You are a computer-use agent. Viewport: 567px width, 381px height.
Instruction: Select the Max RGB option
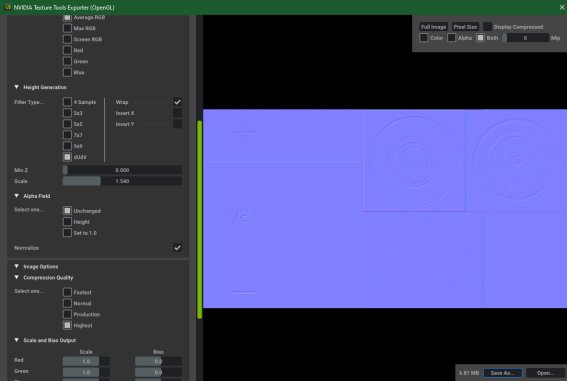pos(67,28)
